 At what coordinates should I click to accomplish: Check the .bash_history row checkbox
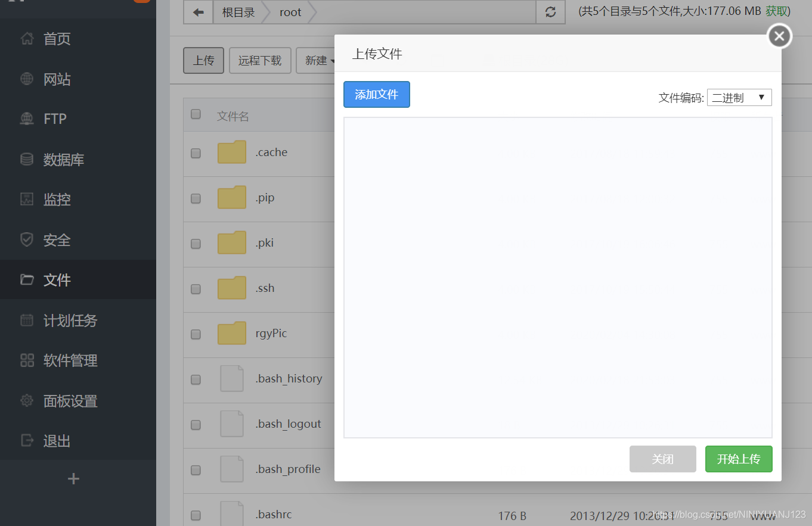pos(196,379)
